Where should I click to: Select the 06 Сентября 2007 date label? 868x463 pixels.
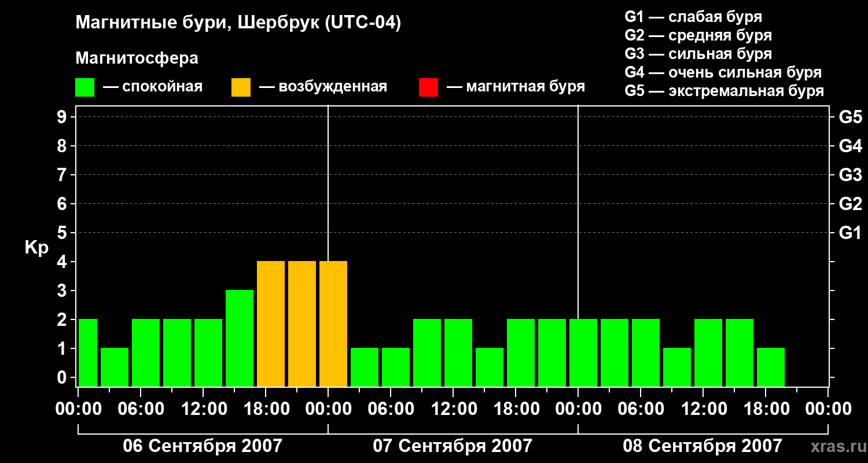[203, 446]
